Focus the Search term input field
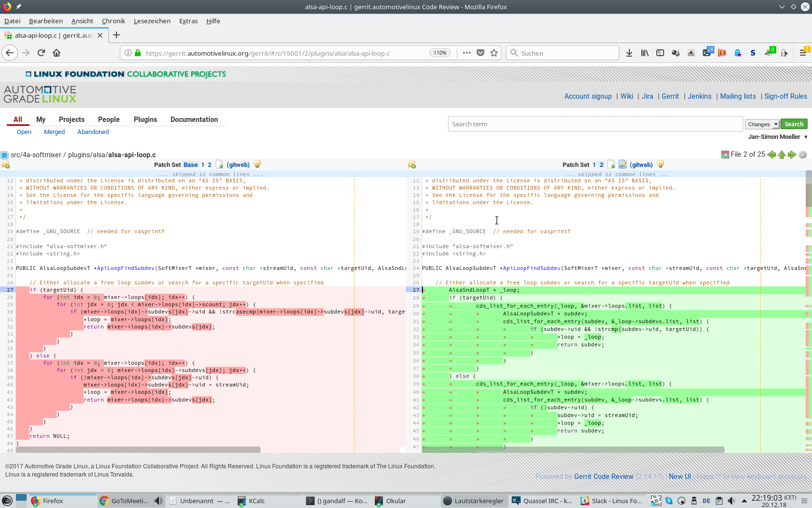The image size is (812, 508). pyautogui.click(x=595, y=124)
